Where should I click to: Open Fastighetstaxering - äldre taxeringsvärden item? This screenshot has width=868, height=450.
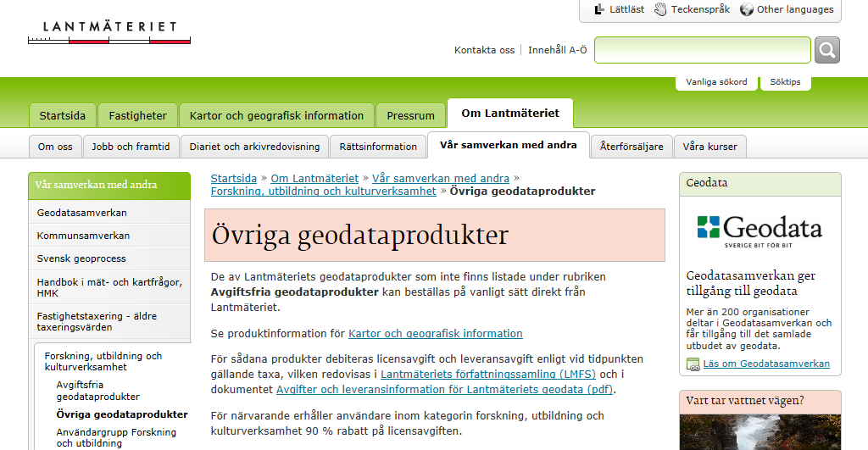click(109, 321)
